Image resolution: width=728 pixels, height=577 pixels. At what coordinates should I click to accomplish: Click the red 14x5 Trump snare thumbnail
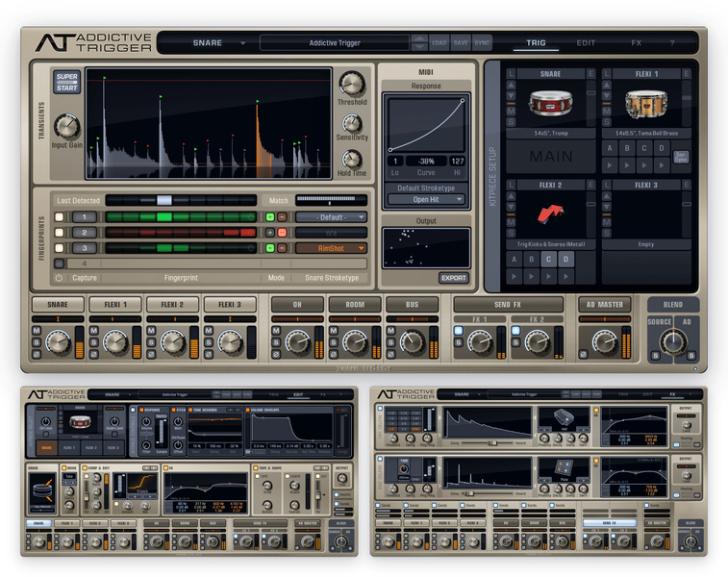(551, 103)
